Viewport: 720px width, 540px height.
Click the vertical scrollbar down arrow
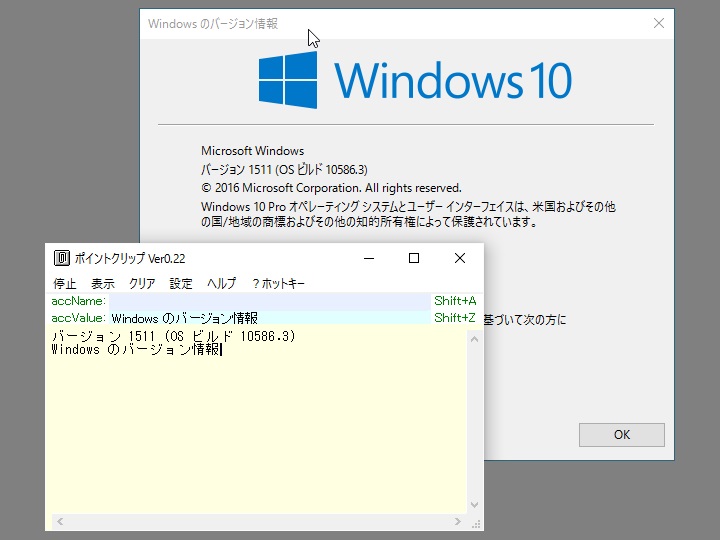tap(474, 505)
